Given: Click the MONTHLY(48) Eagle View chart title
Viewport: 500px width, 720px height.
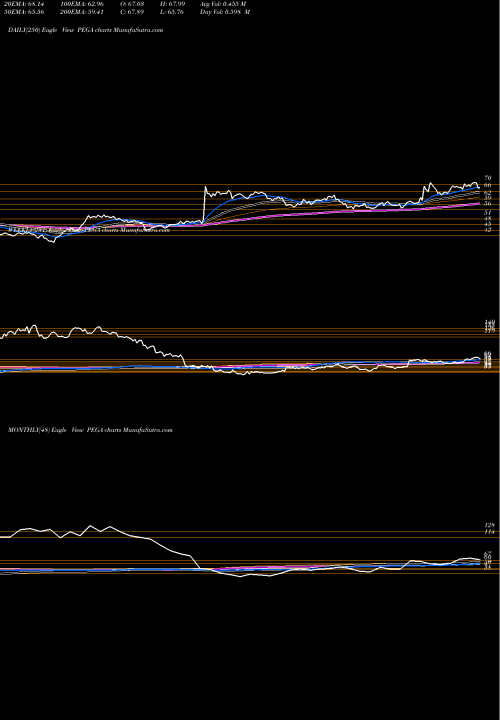Looking at the screenshot, I should (x=90, y=430).
